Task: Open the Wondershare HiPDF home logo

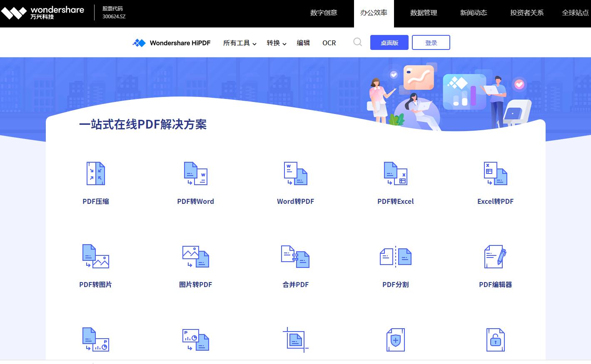Action: coord(172,42)
